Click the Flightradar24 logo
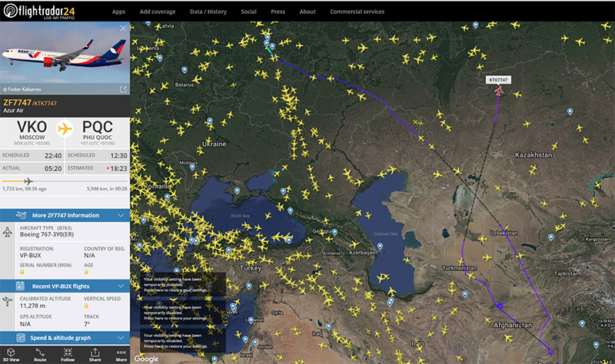Screen dimensions: 615x364 [x=39, y=11]
